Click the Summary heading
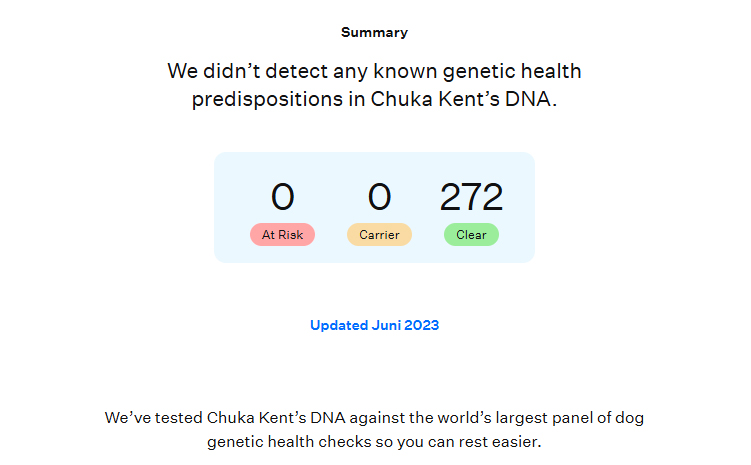751x465 pixels. pyautogui.click(x=374, y=32)
